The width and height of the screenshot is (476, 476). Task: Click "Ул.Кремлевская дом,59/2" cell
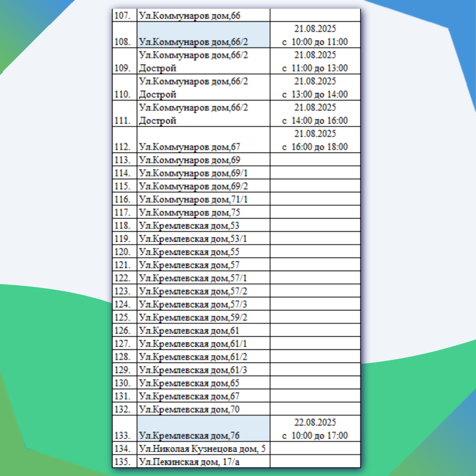(204, 317)
